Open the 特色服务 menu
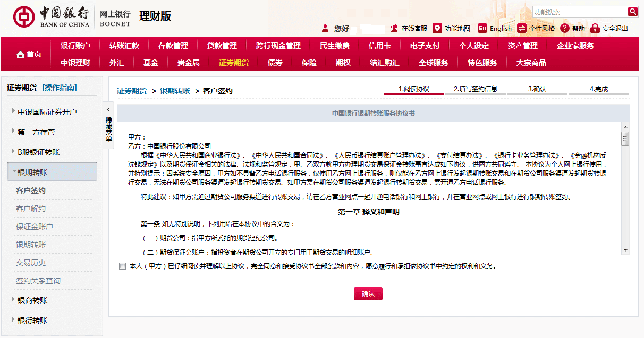Image resolution: width=644 pixels, height=338 pixels. [482, 63]
